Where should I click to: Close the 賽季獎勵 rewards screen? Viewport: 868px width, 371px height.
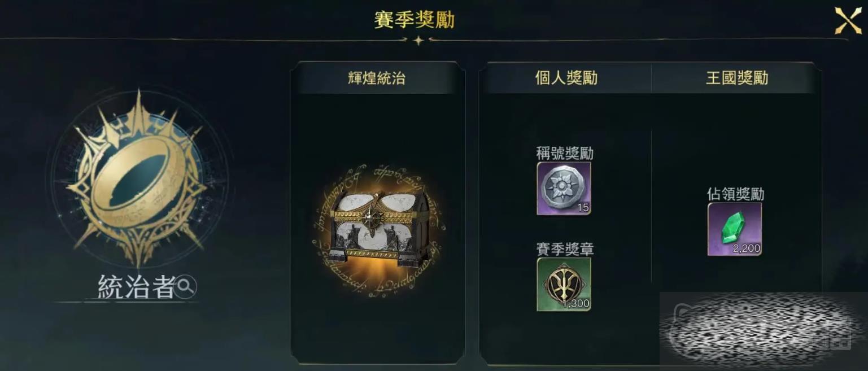coord(848,21)
